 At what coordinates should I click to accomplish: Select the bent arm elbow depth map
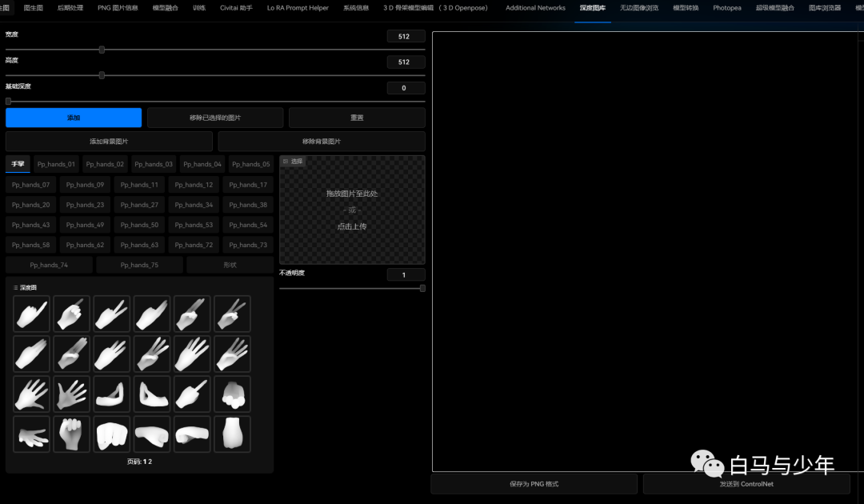pos(111,394)
